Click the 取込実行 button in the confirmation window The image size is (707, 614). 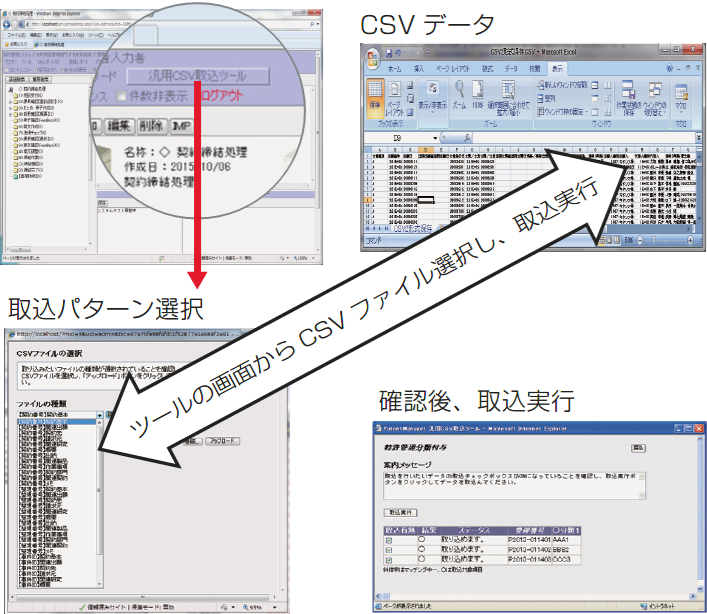click(401, 513)
